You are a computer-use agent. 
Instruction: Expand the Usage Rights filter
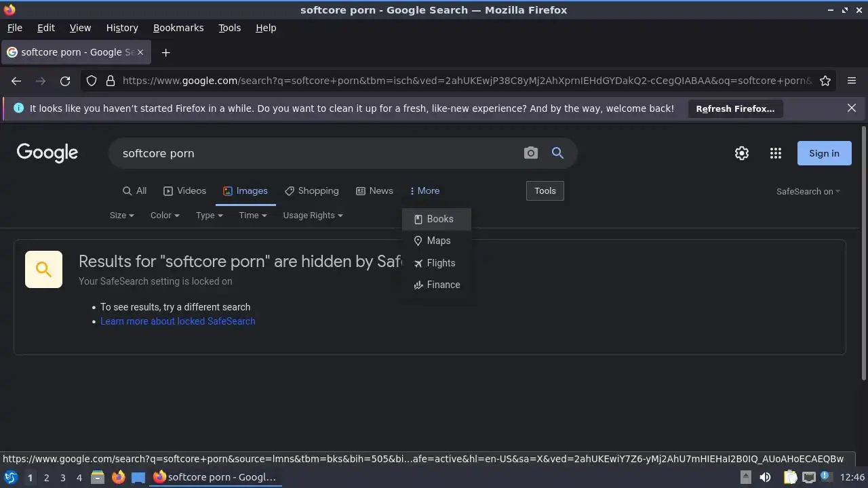[313, 215]
